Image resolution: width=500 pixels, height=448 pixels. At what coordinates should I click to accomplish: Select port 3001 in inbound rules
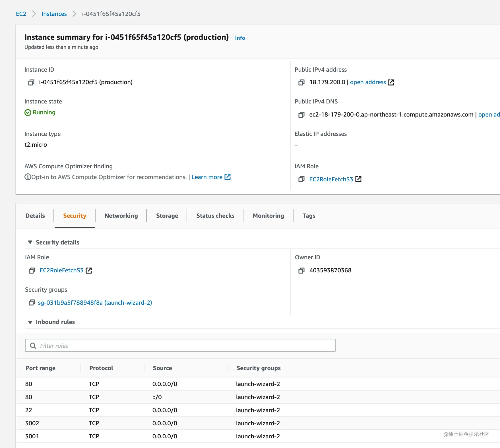[x=32, y=436]
